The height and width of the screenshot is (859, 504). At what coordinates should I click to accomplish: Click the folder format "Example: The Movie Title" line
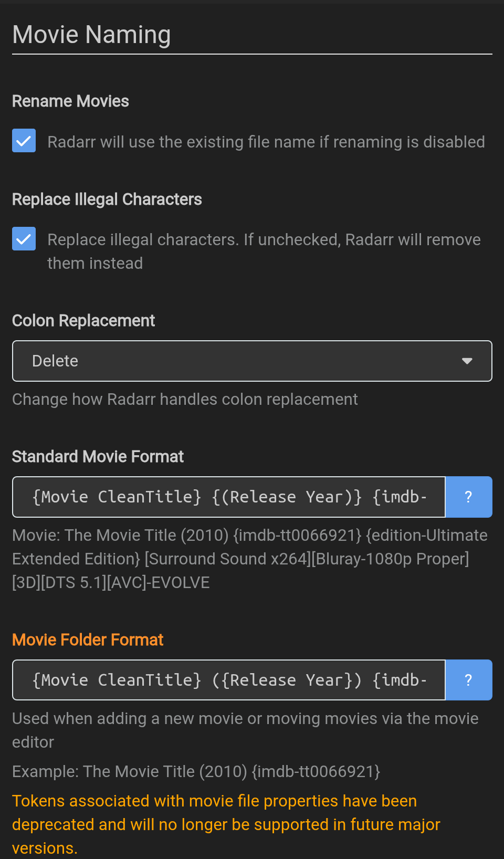coord(196,771)
